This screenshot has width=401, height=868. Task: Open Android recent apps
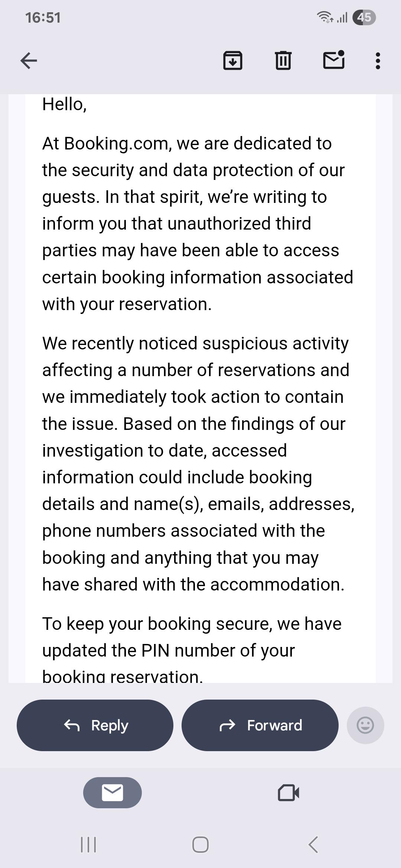point(88,845)
